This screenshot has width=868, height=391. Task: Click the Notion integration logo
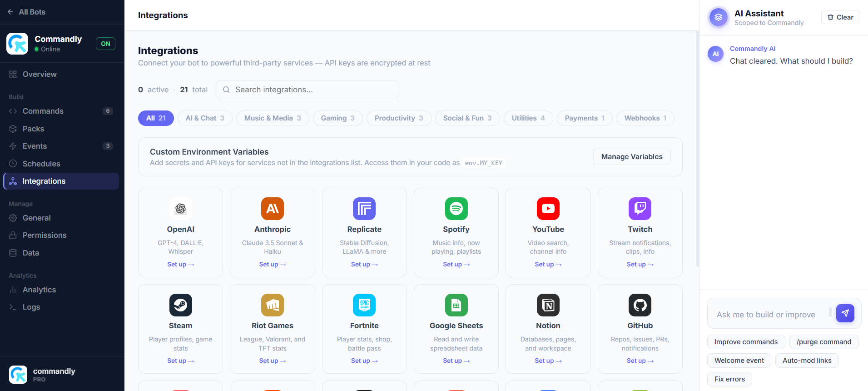548,305
